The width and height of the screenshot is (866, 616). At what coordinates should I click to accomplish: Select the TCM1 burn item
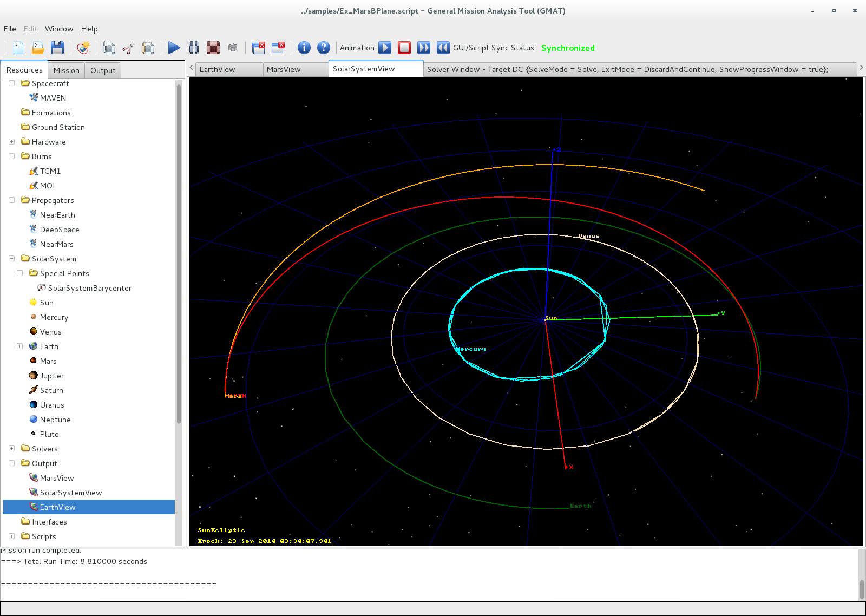(50, 171)
